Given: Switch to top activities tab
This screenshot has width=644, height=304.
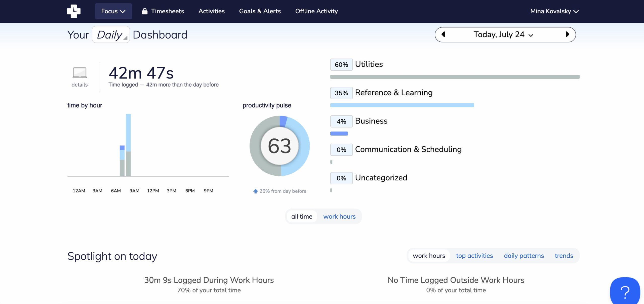Looking at the screenshot, I should point(474,256).
